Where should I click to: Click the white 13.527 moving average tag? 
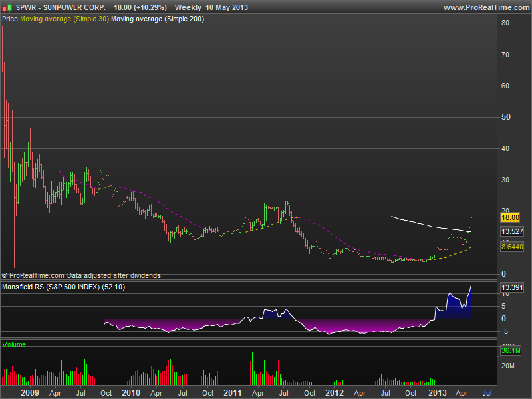[512, 231]
